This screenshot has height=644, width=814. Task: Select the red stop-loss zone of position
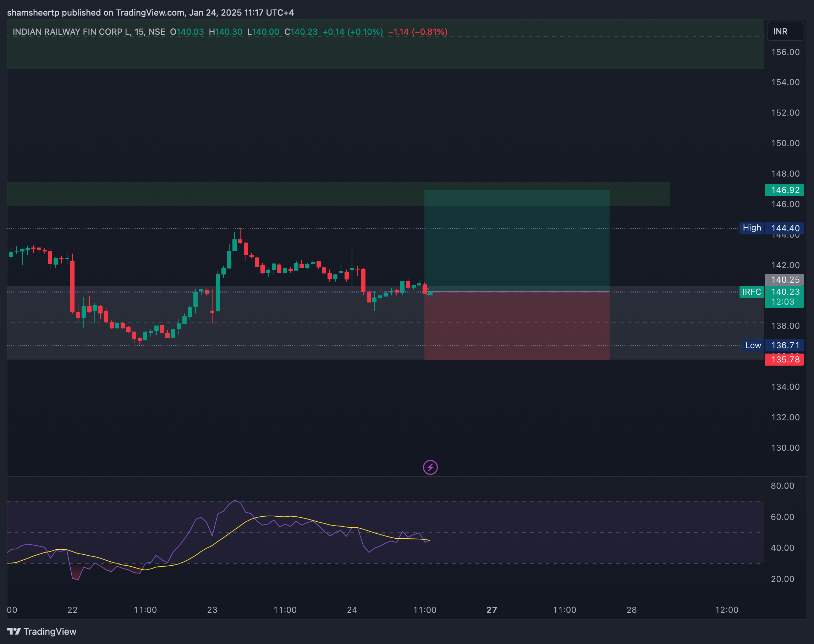pos(517,326)
